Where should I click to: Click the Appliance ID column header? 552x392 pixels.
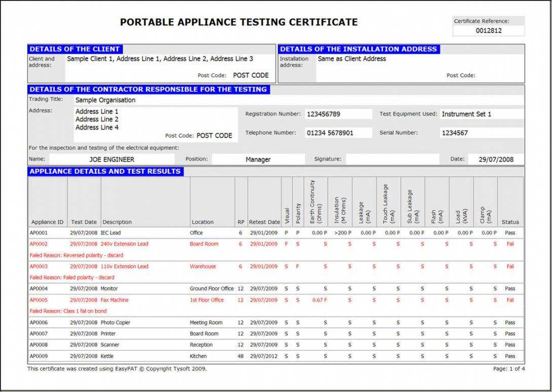click(x=48, y=222)
